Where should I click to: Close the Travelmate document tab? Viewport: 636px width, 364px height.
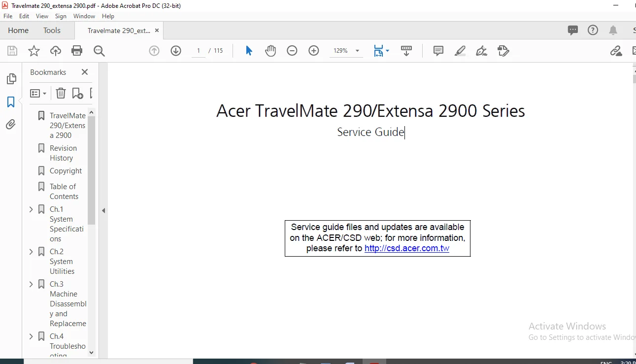(157, 31)
